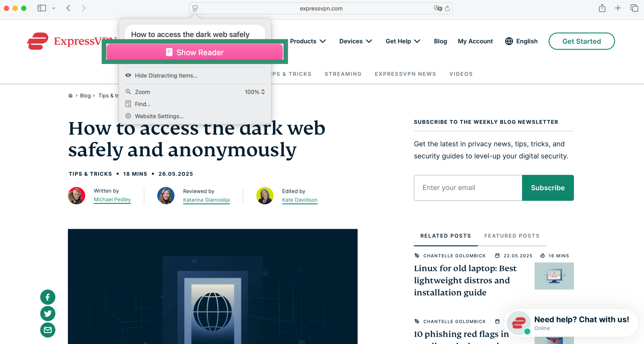Share article via Facebook icon
Screen dimensions: 644x344
48,297
